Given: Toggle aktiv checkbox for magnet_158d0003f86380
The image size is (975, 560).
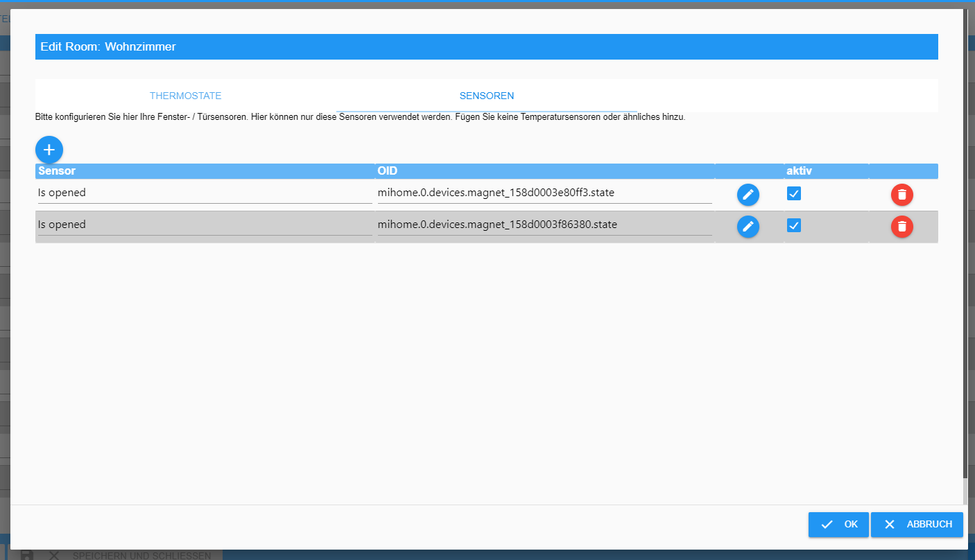Looking at the screenshot, I should 794,225.
